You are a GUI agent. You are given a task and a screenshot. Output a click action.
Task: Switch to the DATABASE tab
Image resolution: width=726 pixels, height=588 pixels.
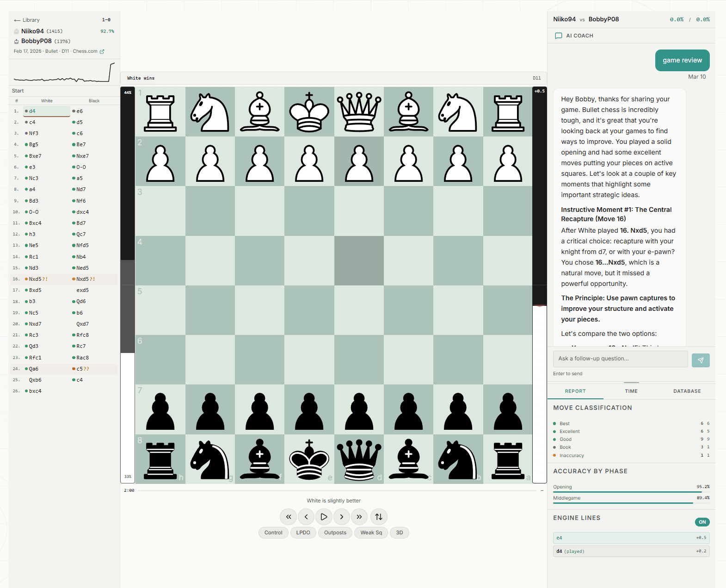[687, 391]
